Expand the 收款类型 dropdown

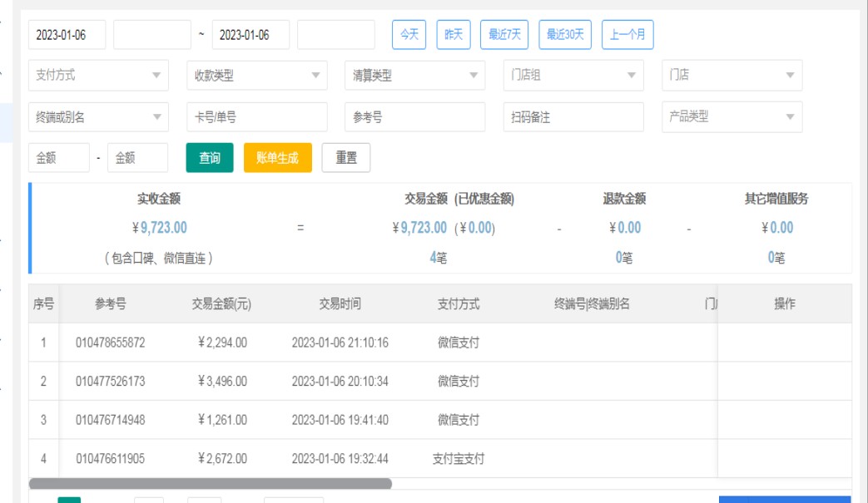tap(256, 75)
